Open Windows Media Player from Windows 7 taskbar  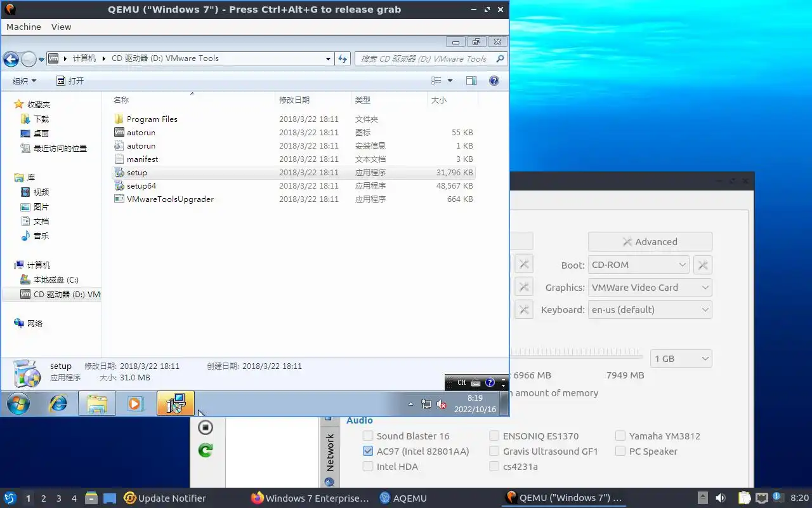[134, 404]
